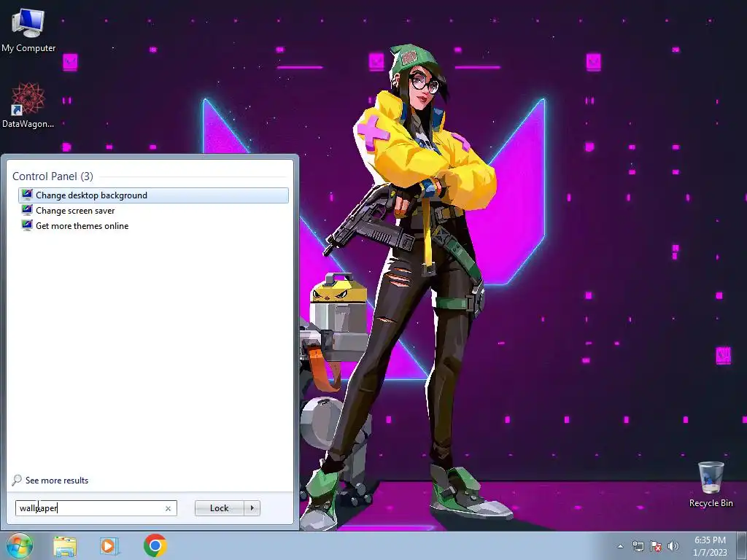Open Windows Explorer from the taskbar

65,546
